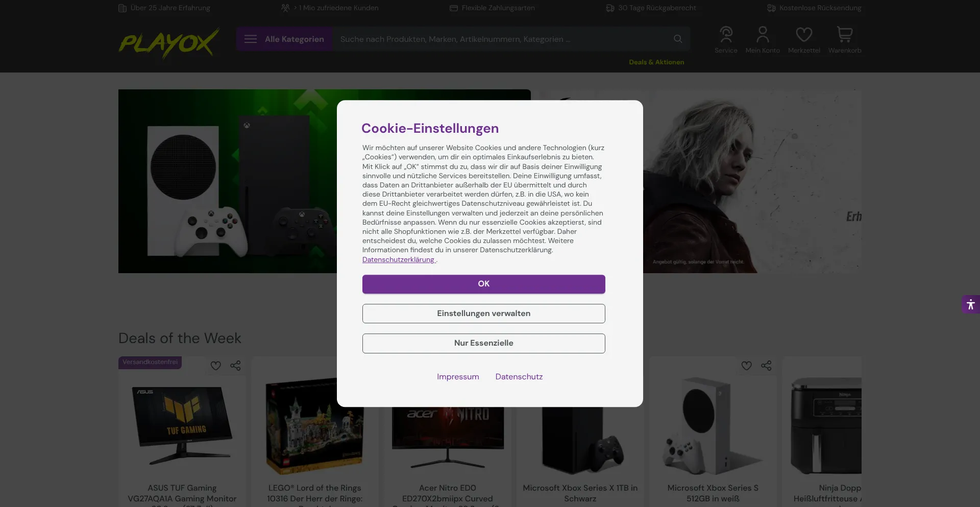
Task: Click 30 Tage Rückgaberecht text
Action: point(657,8)
